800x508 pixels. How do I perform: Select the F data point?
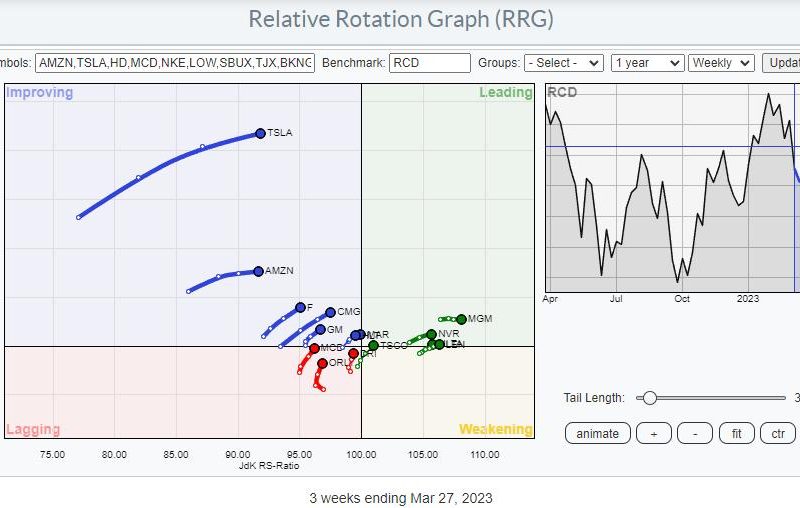point(300,308)
